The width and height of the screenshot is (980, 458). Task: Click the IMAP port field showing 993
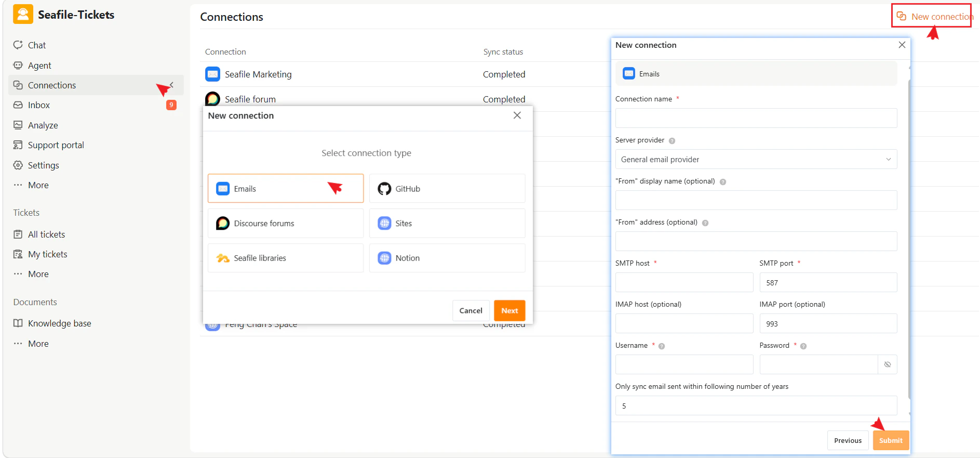[x=828, y=323]
